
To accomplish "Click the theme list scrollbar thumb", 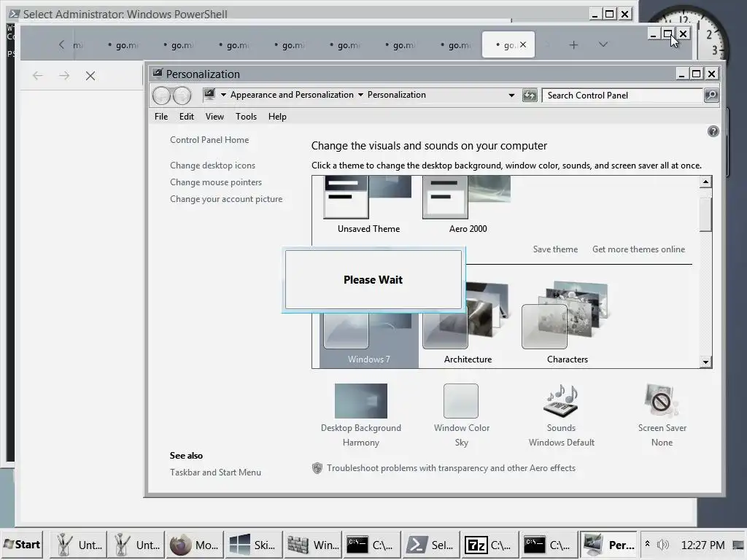I will (x=705, y=214).
